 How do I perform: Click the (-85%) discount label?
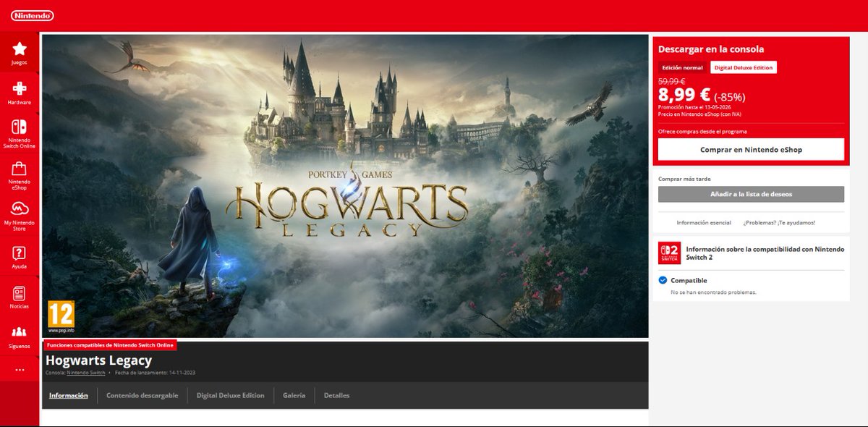click(730, 97)
